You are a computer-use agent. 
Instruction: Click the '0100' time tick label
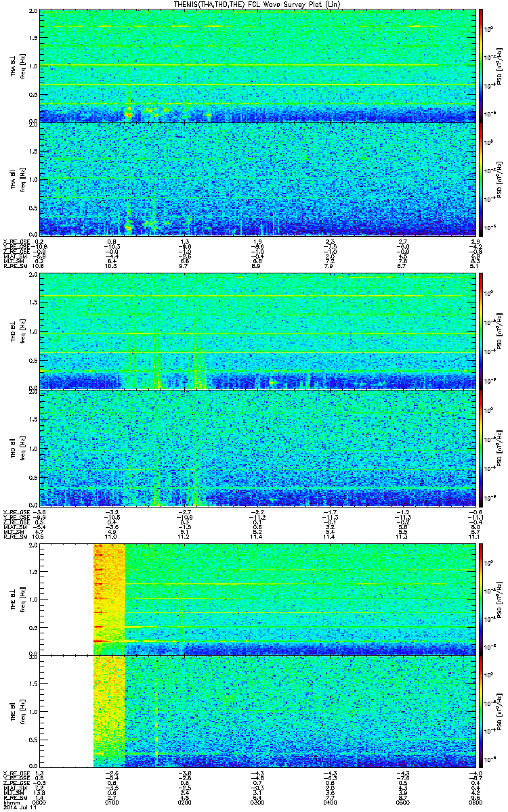point(112,803)
